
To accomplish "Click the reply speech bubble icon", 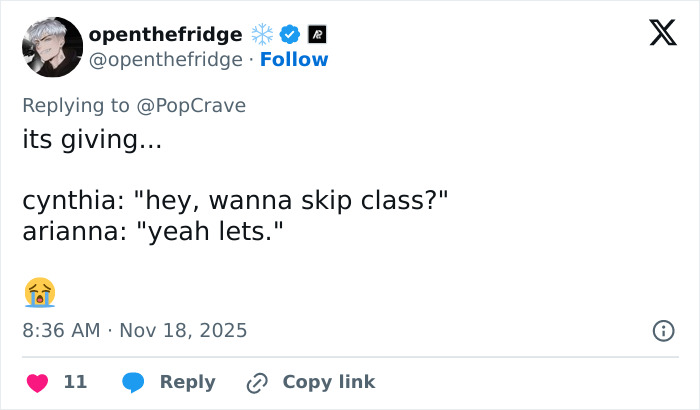I will [x=132, y=382].
